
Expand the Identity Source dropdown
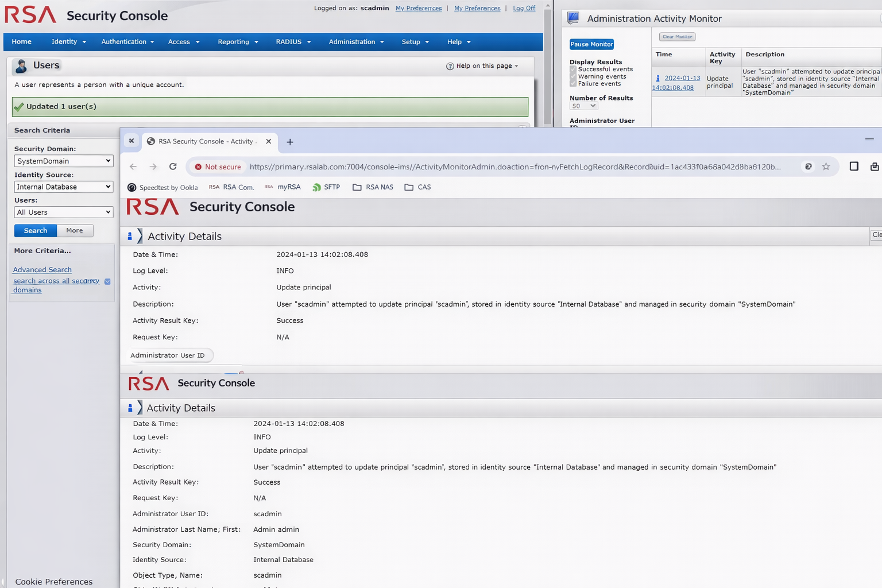pyautogui.click(x=63, y=187)
